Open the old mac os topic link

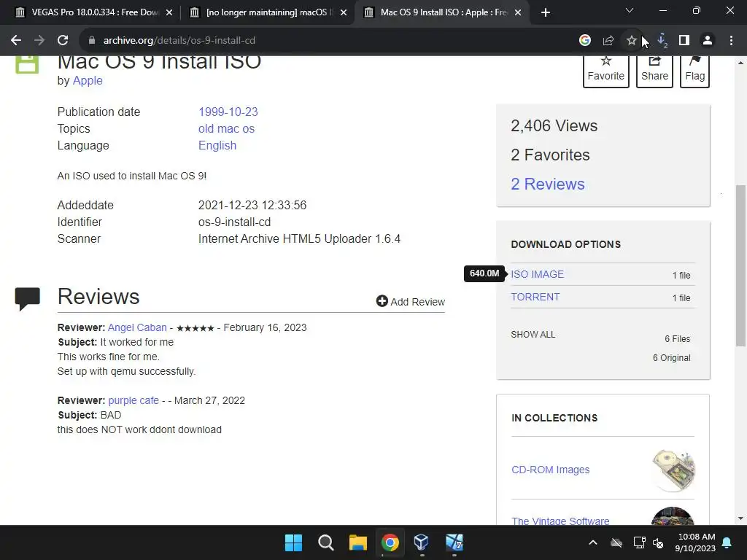pos(226,128)
